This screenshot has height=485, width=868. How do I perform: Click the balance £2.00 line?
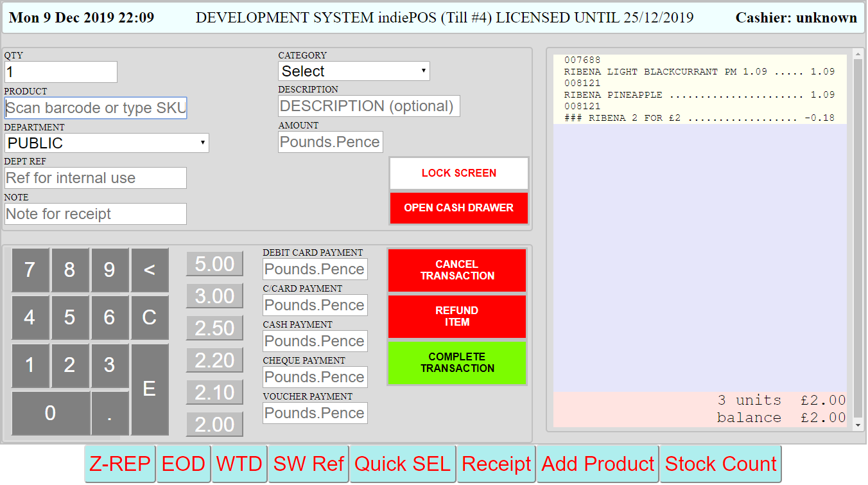(x=782, y=418)
